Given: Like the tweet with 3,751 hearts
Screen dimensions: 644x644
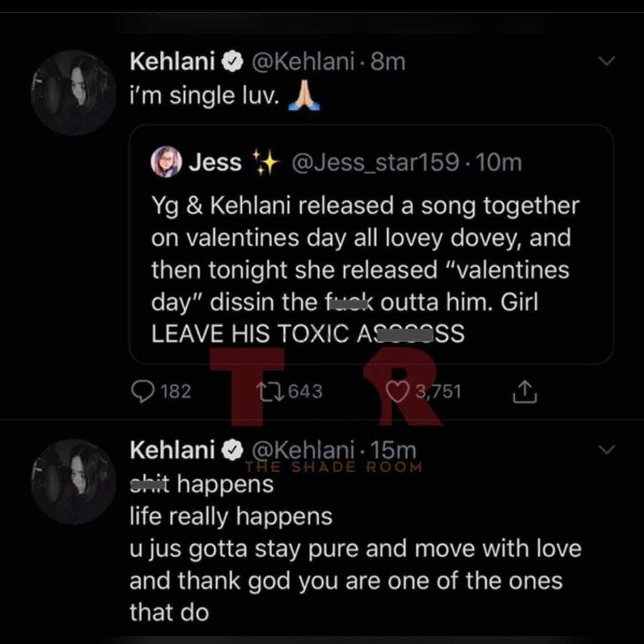Looking at the screenshot, I should 397,391.
